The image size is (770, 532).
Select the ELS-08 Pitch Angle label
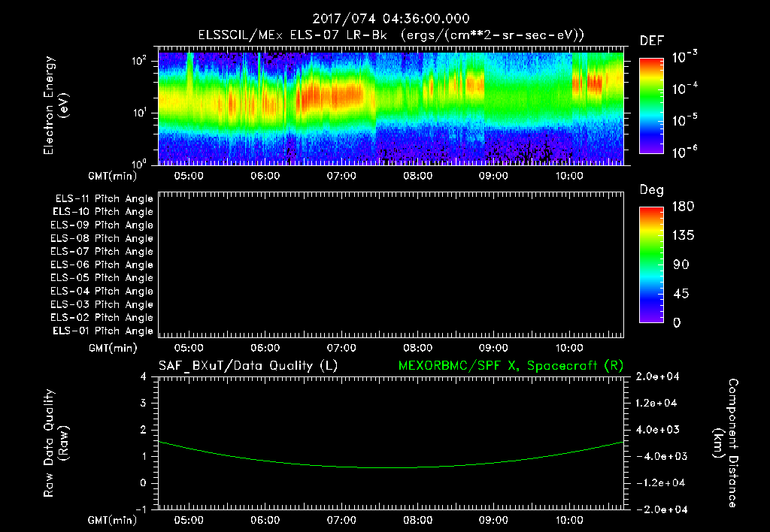pos(102,238)
